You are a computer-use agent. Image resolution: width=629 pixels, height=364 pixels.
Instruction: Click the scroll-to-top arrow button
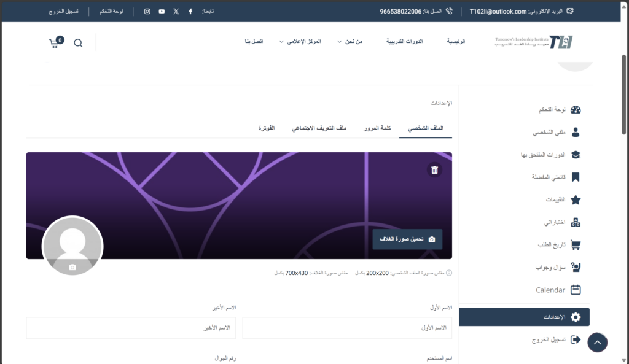[x=597, y=343]
